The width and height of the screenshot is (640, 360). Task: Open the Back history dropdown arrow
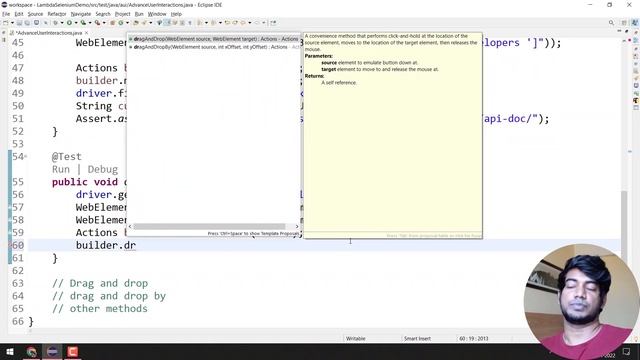point(250,22)
